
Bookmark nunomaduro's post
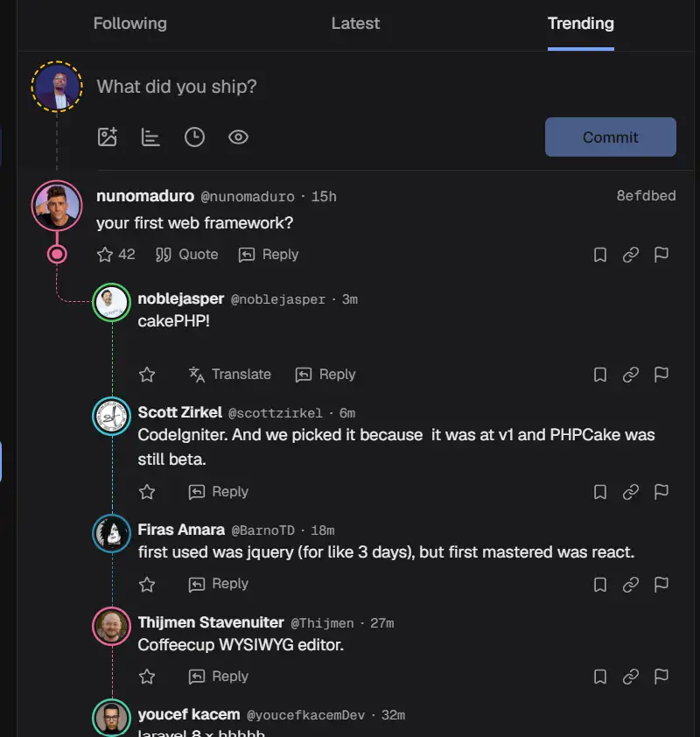pyautogui.click(x=600, y=255)
